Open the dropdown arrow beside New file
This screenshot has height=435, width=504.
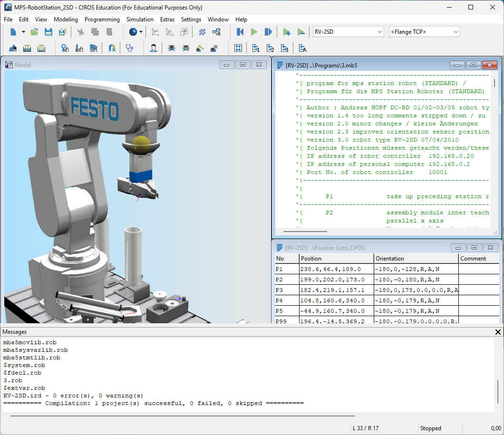[23, 32]
